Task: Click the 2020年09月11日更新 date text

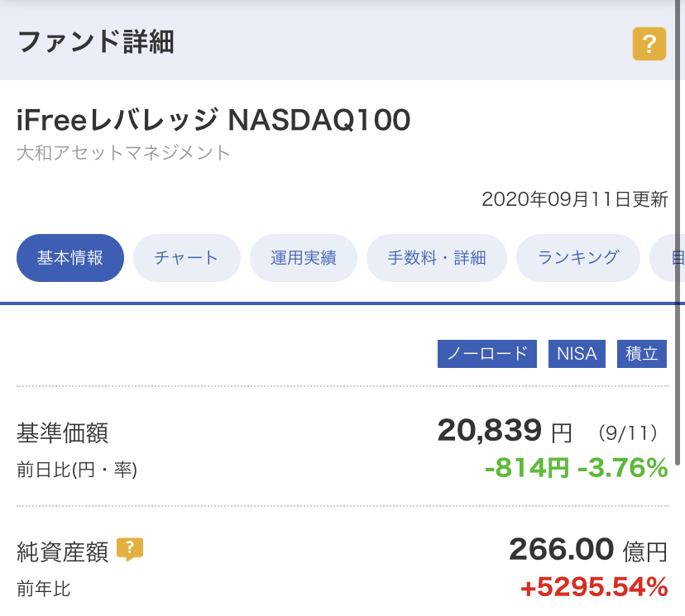Action: coord(575,199)
